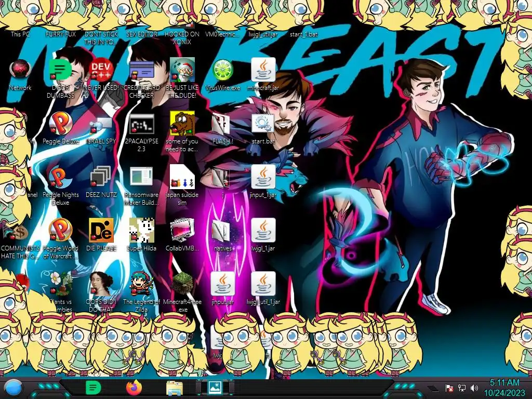Launch VirusWire.exe lime icon
The width and height of the screenshot is (532, 399).
pos(222,70)
